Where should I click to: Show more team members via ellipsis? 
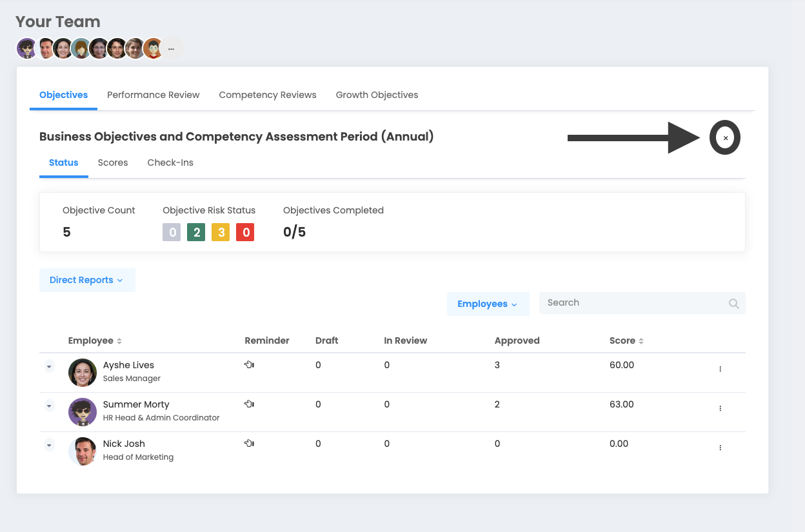pos(171,48)
